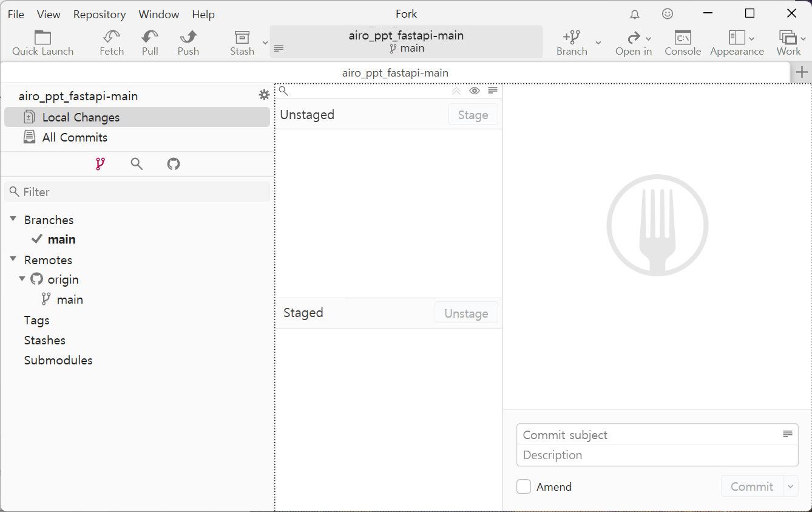Enable the Amend checkbox
The height and width of the screenshot is (512, 812).
(524, 486)
